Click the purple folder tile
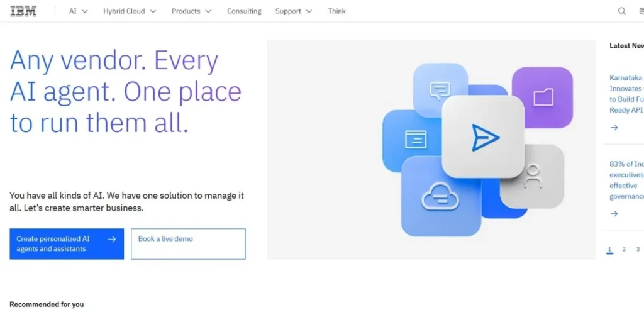The image size is (644, 322). tap(543, 96)
